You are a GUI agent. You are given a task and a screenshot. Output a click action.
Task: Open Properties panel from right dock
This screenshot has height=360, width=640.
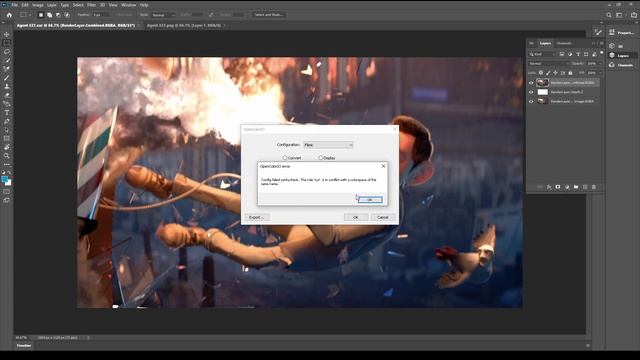[x=622, y=33]
